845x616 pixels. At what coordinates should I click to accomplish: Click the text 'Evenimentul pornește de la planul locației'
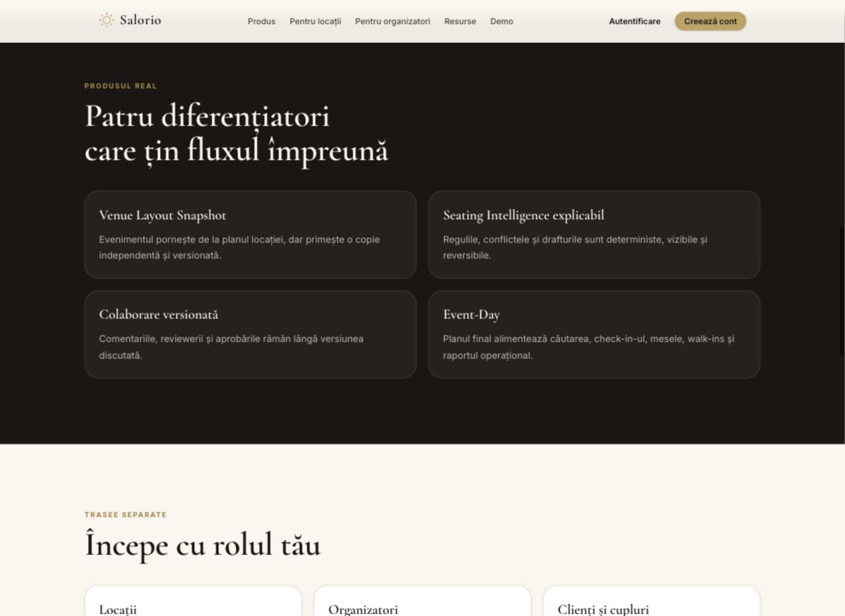(191, 239)
